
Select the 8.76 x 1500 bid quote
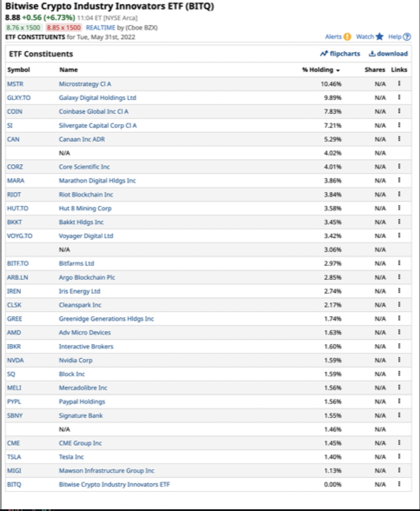tap(23, 28)
